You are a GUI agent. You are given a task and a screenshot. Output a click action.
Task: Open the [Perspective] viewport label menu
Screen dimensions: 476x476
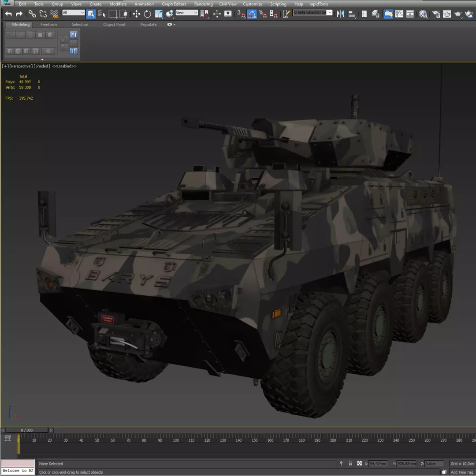tap(21, 66)
